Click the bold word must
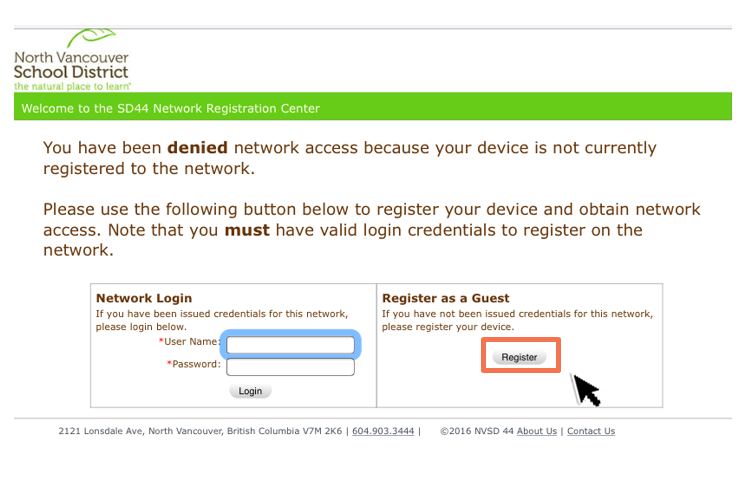The height and width of the screenshot is (482, 743). [247, 230]
